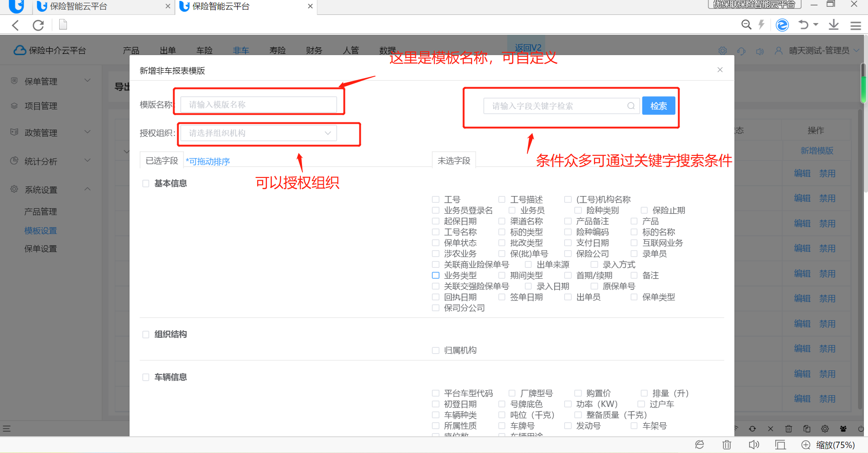Click the browser undo arrow icon

point(803,25)
